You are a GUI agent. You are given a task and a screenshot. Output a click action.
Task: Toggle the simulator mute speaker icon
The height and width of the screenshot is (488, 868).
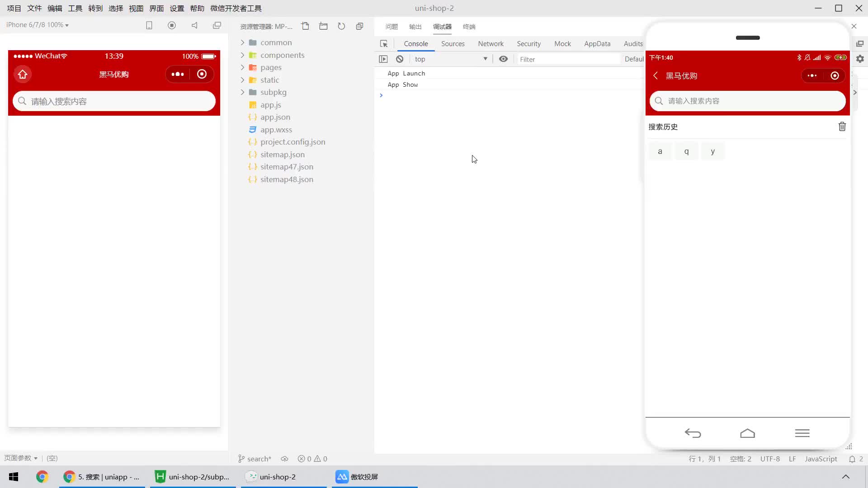pos(194,25)
